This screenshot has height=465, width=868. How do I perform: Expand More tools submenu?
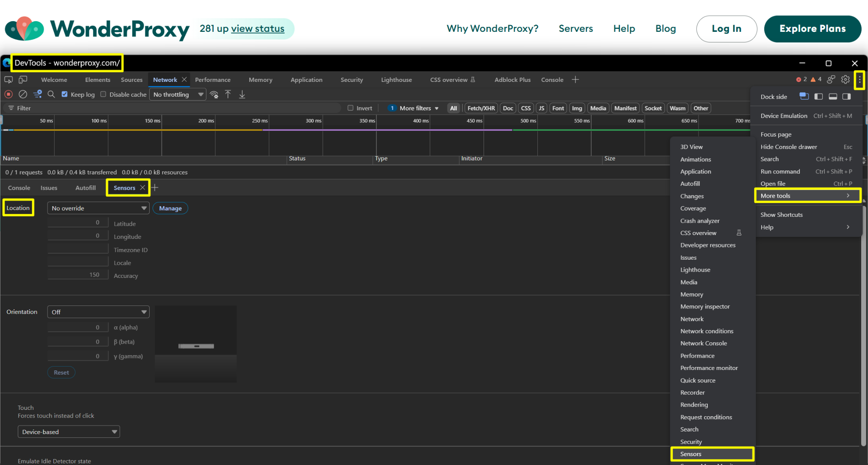click(x=808, y=196)
